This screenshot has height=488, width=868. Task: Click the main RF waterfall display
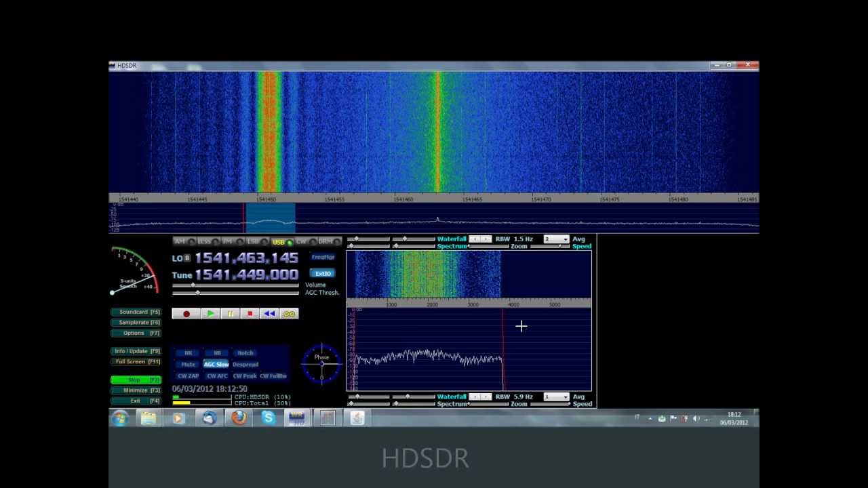[x=434, y=132]
